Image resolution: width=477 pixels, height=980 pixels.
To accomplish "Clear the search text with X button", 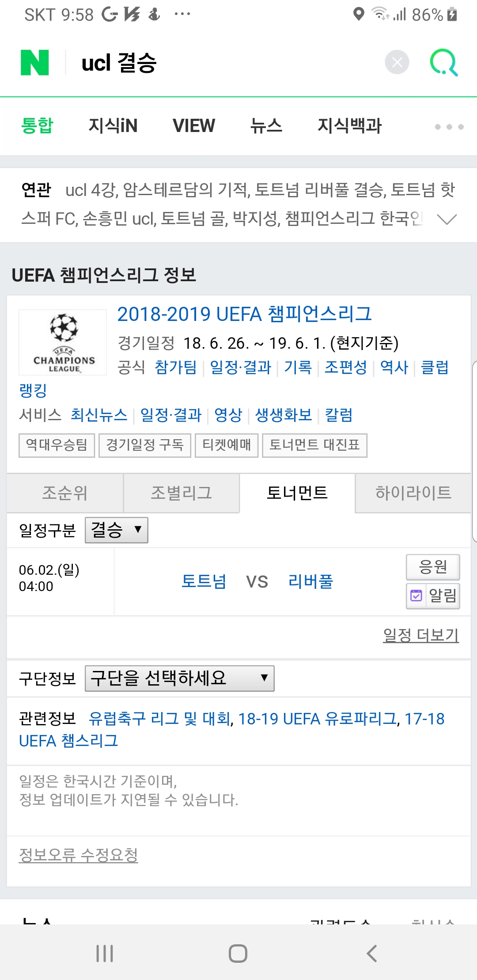I will (x=397, y=62).
